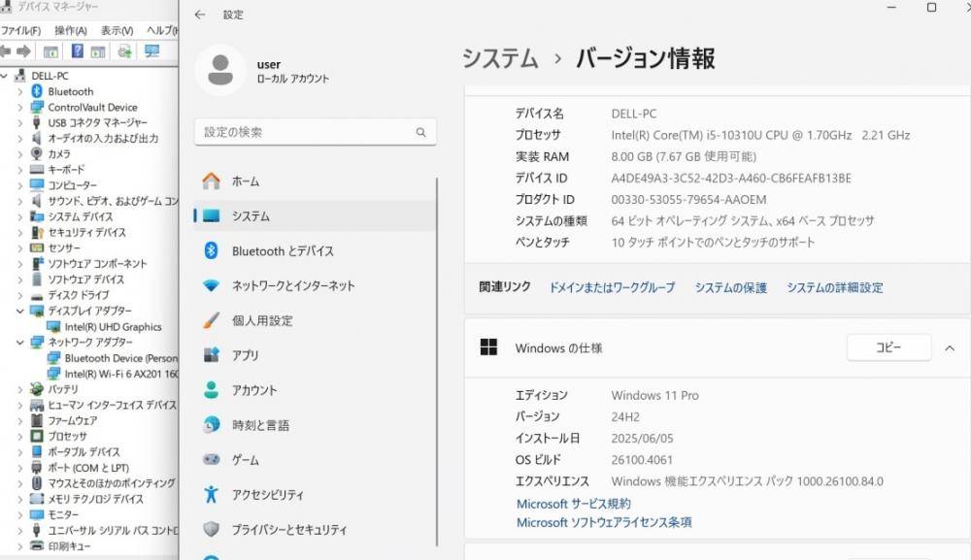The width and height of the screenshot is (971, 560).
Task: Open アプリ settings page
Action: (x=315, y=355)
